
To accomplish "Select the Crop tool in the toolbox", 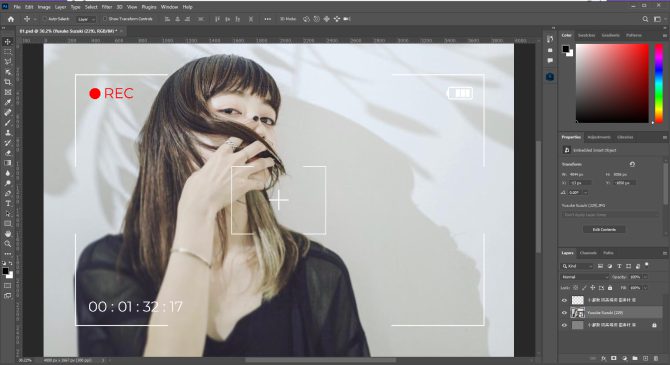I will (8, 82).
